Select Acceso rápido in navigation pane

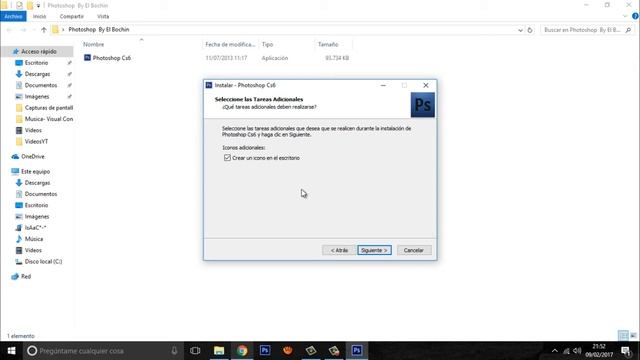[x=39, y=51]
